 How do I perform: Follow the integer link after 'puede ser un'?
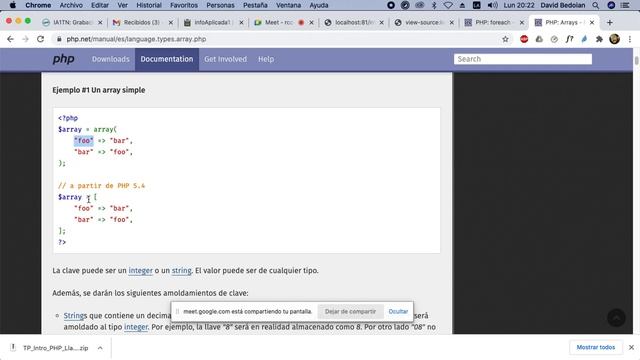click(x=140, y=271)
